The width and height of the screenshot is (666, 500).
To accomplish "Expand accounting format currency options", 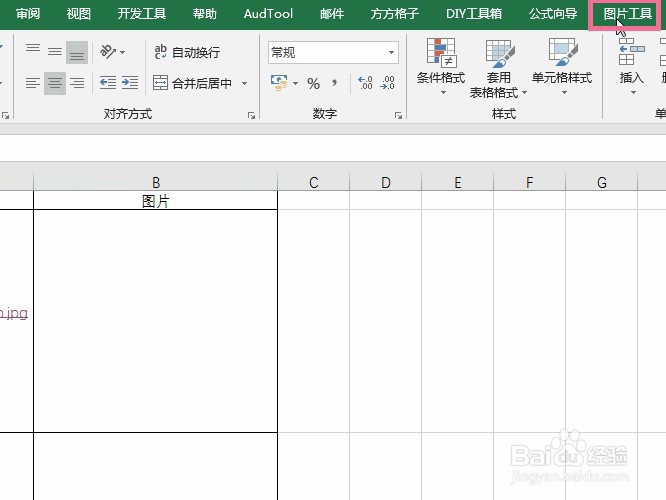I will click(295, 83).
